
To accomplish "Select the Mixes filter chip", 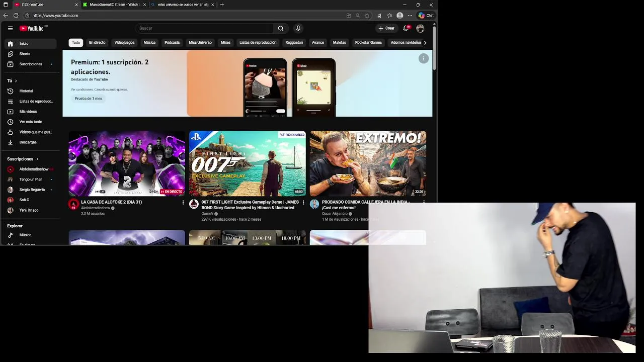I will tap(225, 43).
